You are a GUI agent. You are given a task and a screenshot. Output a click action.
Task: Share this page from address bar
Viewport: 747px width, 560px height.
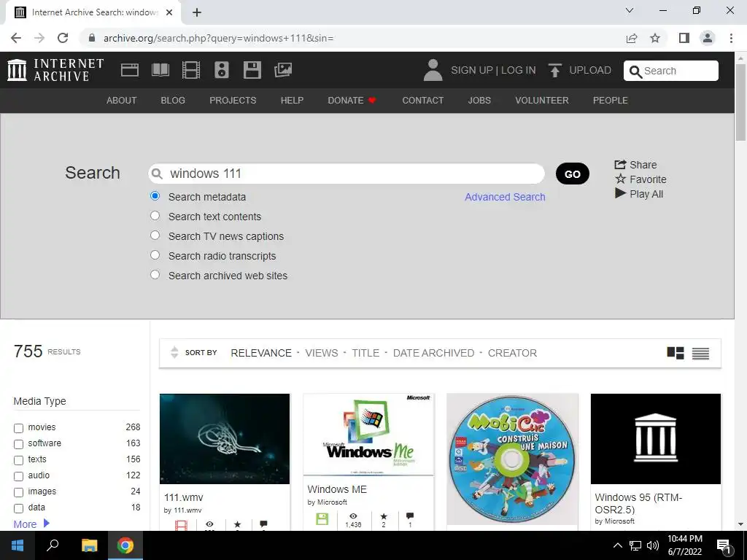click(632, 38)
